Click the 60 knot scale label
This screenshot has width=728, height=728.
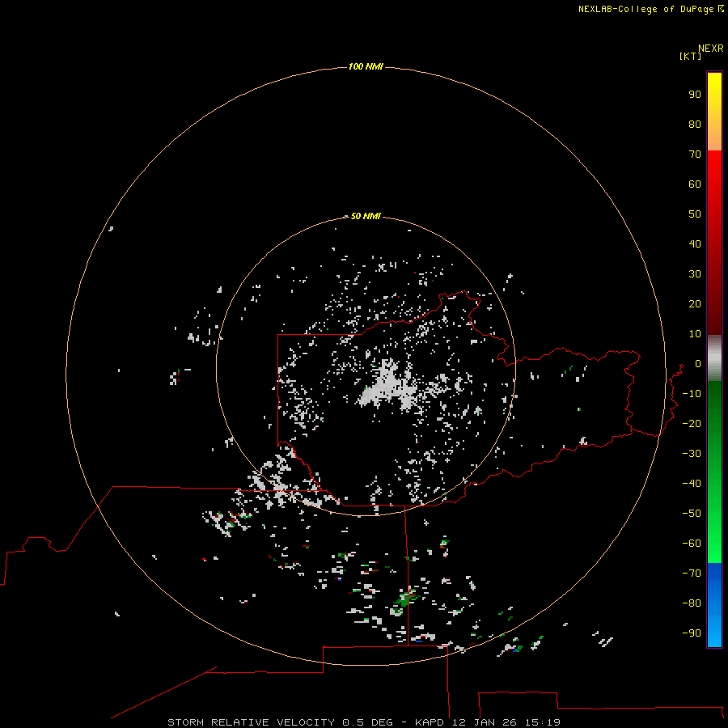(x=695, y=184)
